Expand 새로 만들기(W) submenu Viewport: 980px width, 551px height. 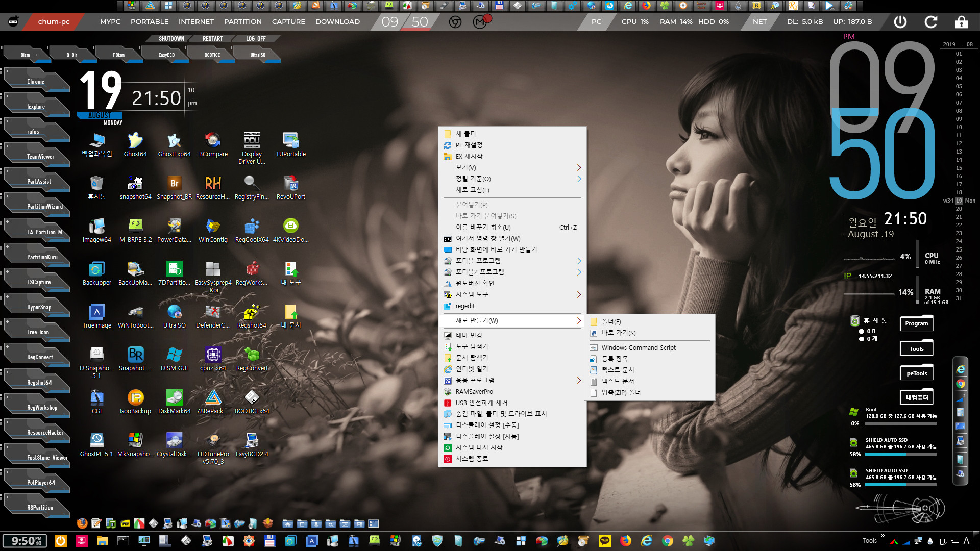(x=512, y=320)
